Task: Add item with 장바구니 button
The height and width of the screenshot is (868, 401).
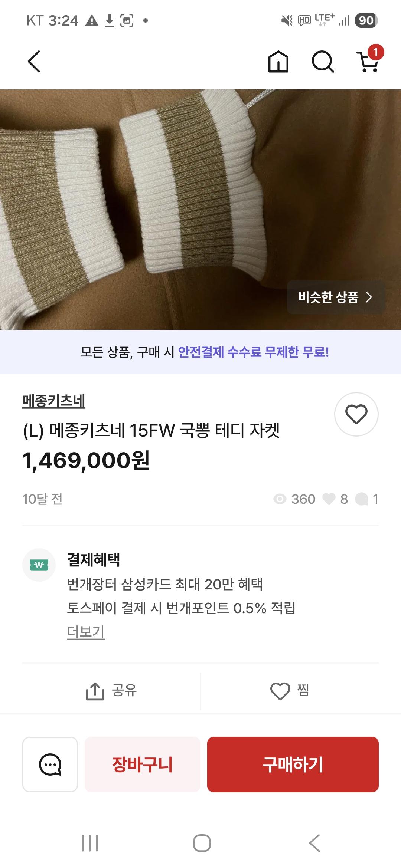Action: click(x=143, y=764)
